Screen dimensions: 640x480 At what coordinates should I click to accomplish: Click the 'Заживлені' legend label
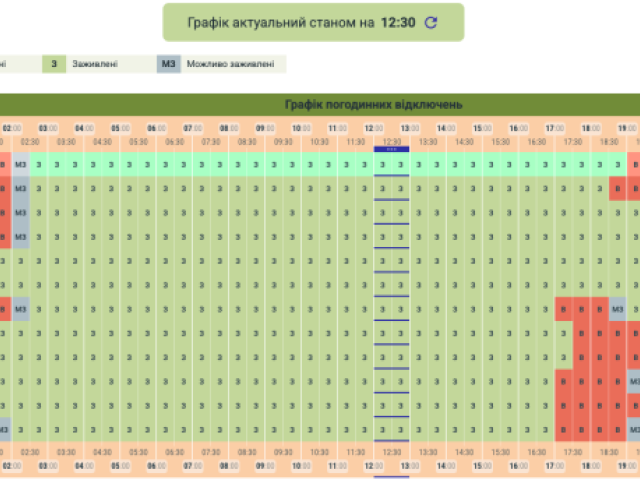[x=95, y=64]
